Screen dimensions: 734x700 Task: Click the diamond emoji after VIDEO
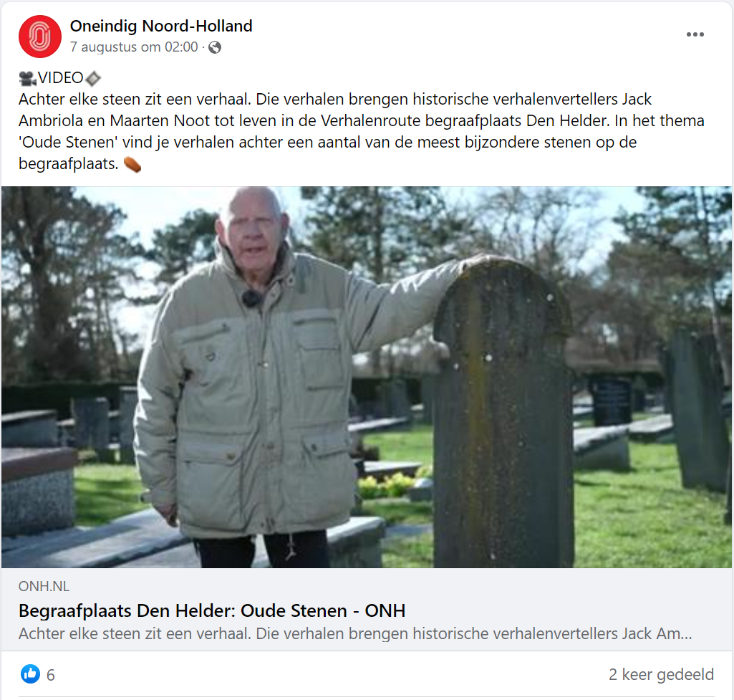(x=93, y=78)
